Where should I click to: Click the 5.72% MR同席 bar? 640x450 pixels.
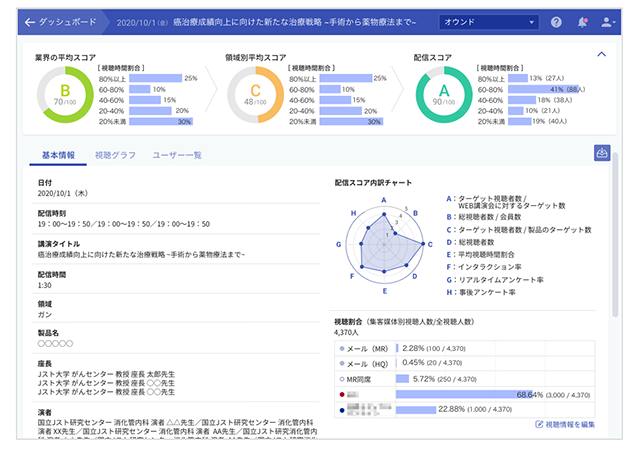click(x=402, y=379)
